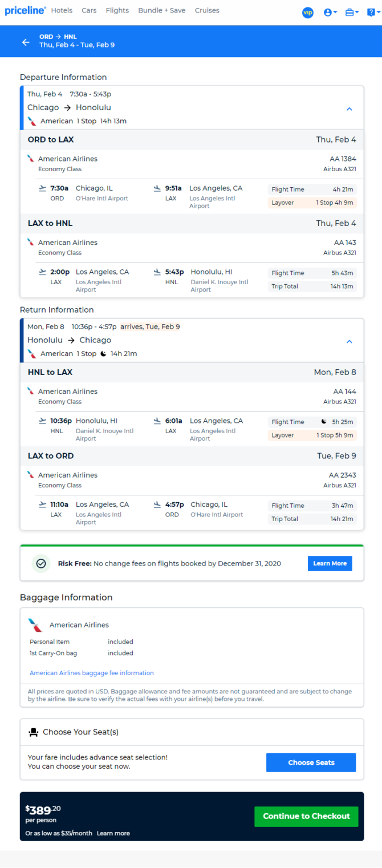Click the ORD to LAX segment header
The width and height of the screenshot is (382, 868).
[192, 140]
